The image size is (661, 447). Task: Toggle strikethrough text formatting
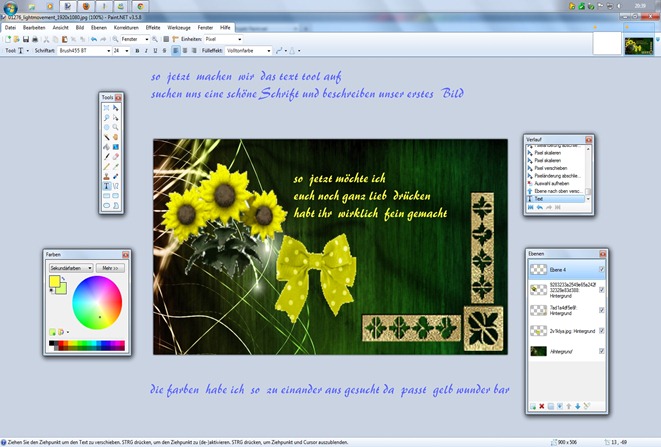164,51
